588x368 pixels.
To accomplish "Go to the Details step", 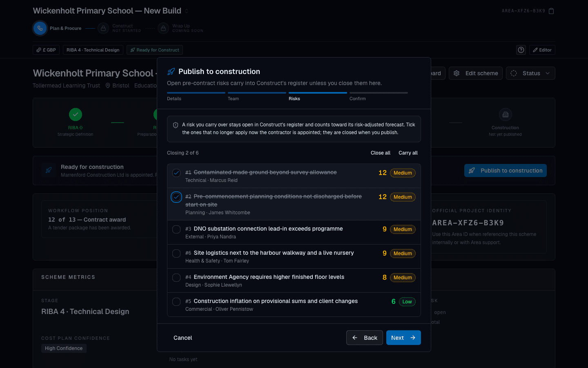I will [196, 96].
